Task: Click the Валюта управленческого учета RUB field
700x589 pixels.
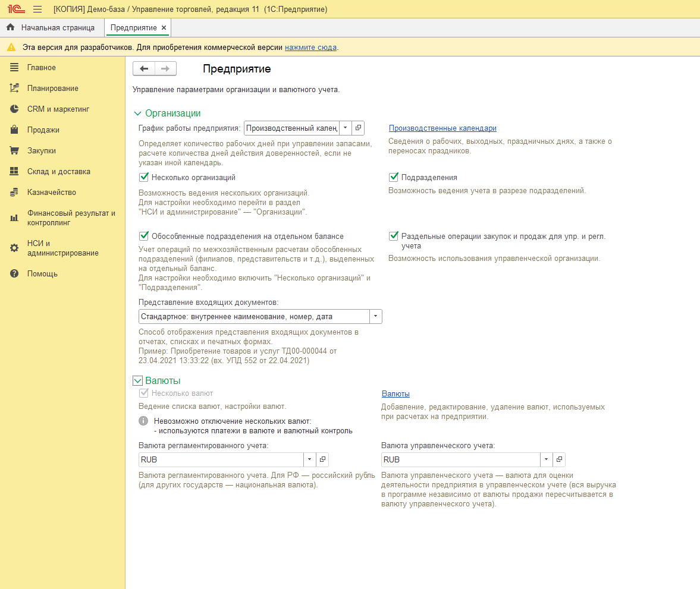Action: [461, 459]
